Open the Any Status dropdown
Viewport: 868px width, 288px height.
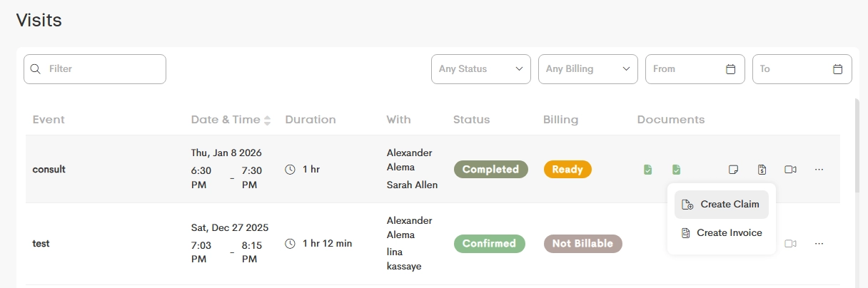pyautogui.click(x=480, y=69)
